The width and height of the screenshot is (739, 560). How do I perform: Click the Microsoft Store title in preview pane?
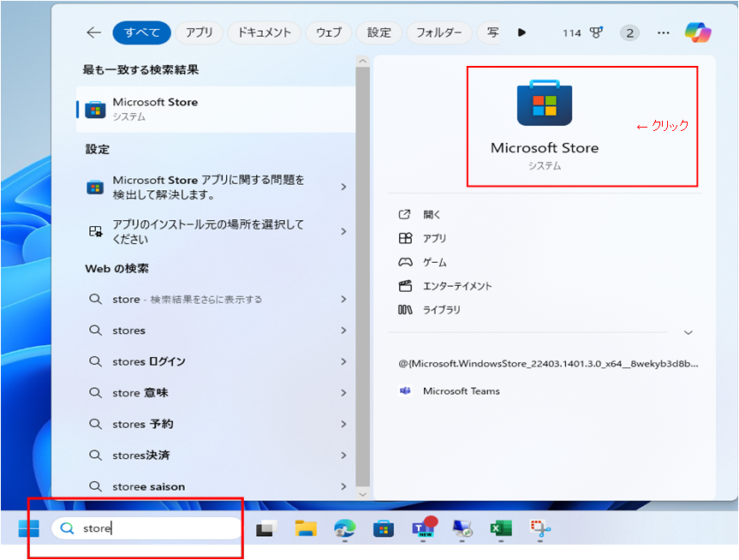click(545, 148)
